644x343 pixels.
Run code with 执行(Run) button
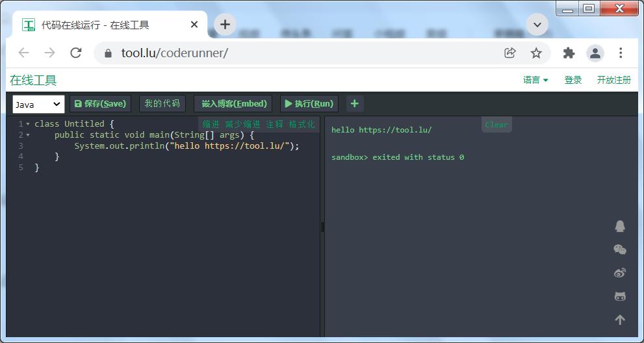[x=309, y=103]
